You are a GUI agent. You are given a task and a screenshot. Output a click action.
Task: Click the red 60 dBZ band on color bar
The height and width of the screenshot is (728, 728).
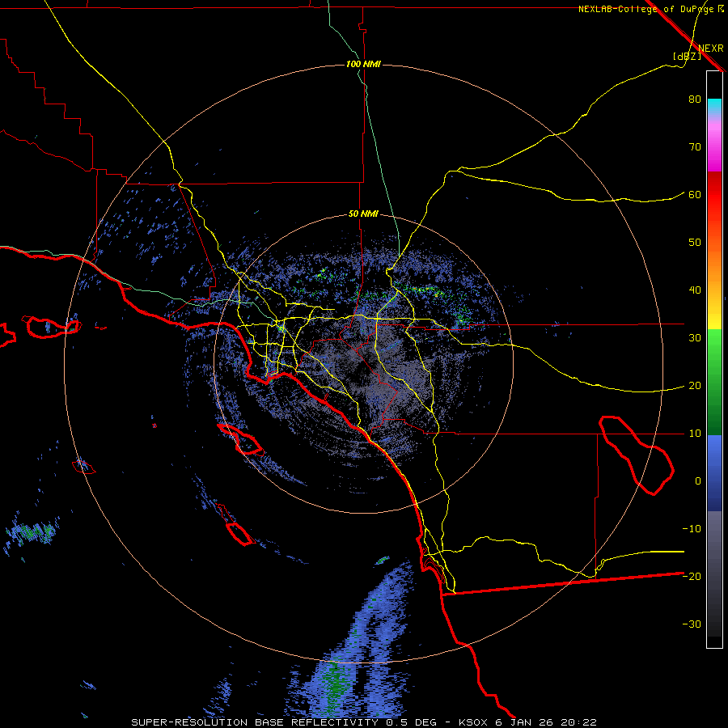click(714, 195)
